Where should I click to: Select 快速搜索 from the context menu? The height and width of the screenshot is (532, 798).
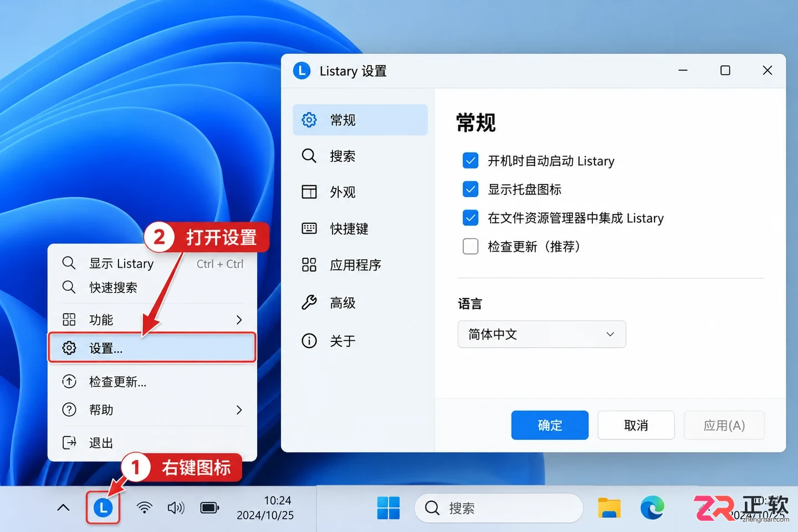coord(152,287)
